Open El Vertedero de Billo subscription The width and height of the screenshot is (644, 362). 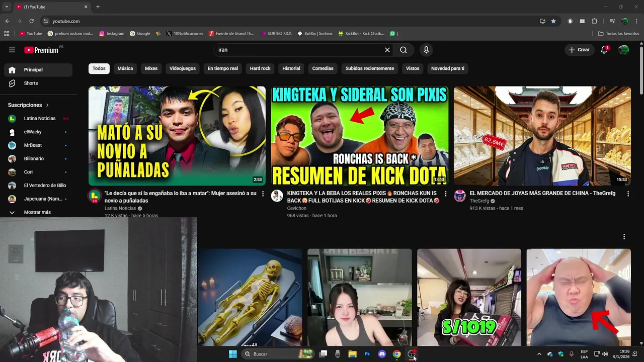pos(38,186)
